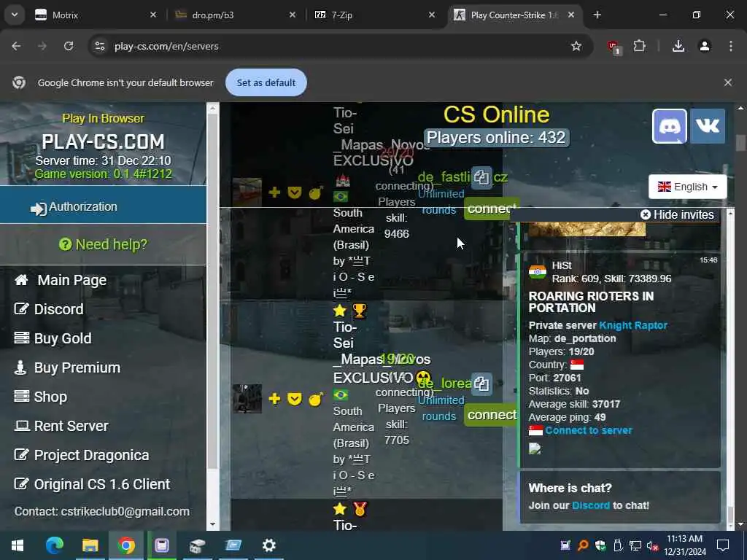Click yellow shield icon in de_fastline row
Image resolution: width=747 pixels, height=560 pixels.
point(295,192)
